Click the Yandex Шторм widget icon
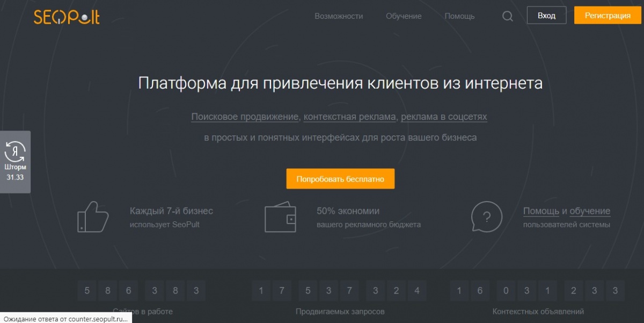 pyautogui.click(x=15, y=151)
